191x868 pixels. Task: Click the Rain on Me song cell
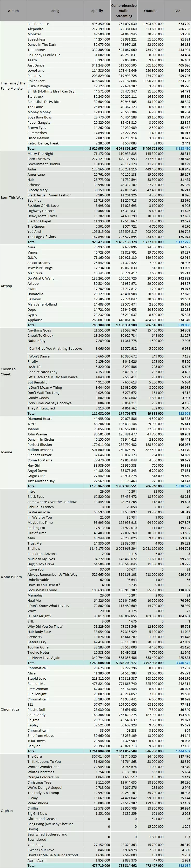(x=55, y=683)
